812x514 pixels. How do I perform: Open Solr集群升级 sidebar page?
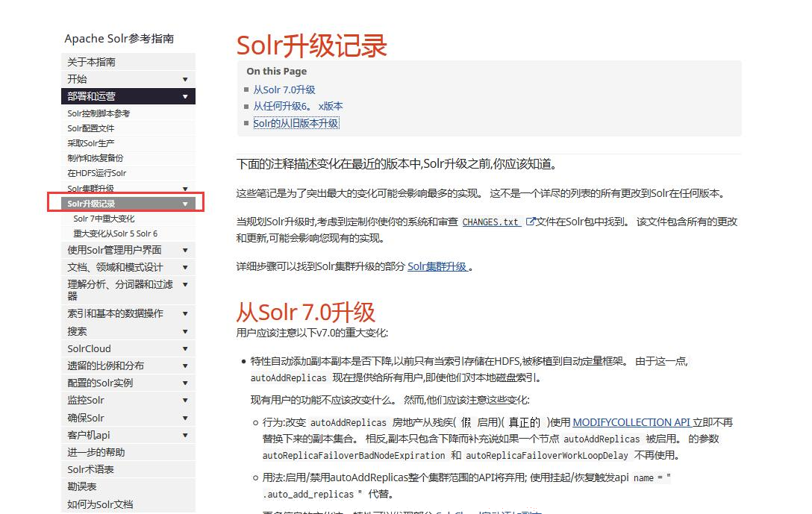pyautogui.click(x=90, y=189)
